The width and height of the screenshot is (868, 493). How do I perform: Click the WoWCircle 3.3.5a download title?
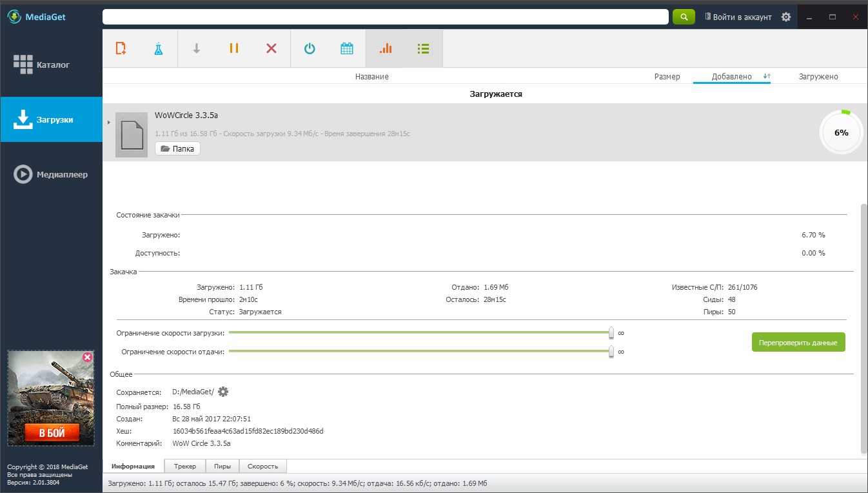(x=186, y=116)
